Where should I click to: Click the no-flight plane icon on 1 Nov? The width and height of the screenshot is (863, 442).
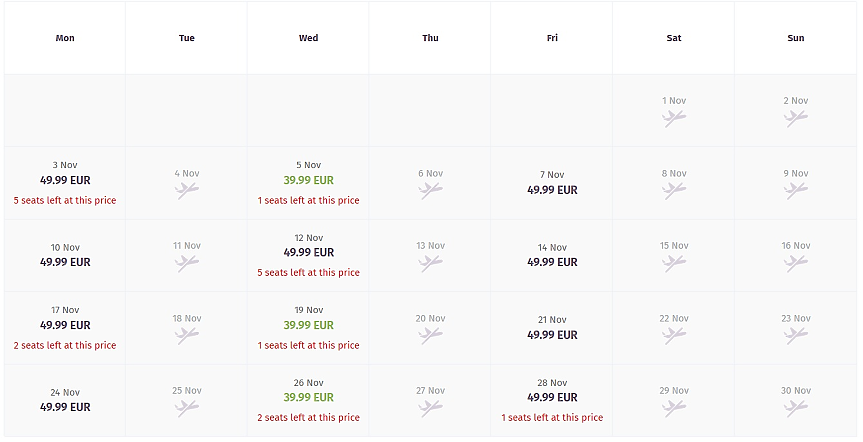674,118
